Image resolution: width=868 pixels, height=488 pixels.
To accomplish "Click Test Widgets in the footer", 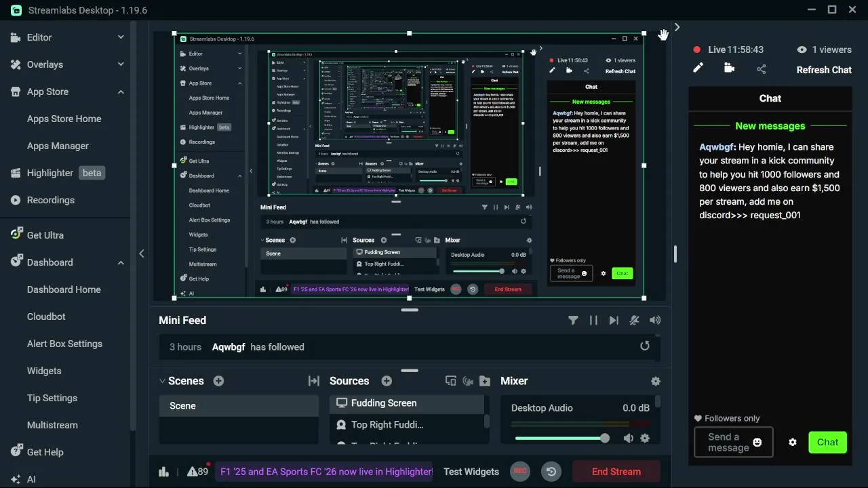I will [x=471, y=472].
